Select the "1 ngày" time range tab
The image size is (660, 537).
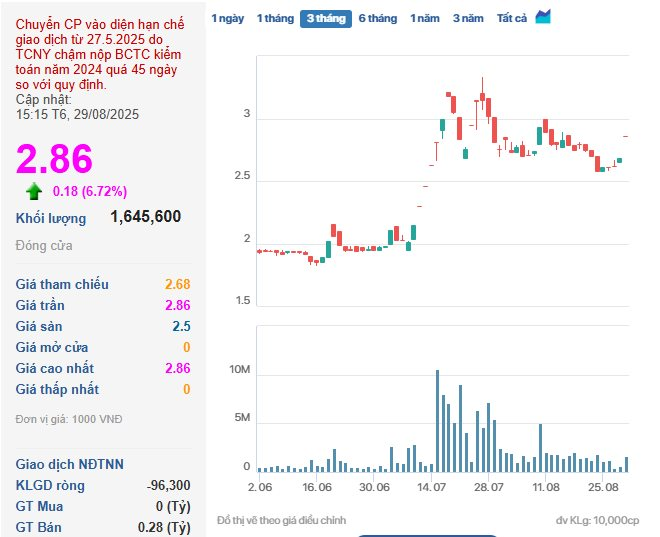pos(227,19)
